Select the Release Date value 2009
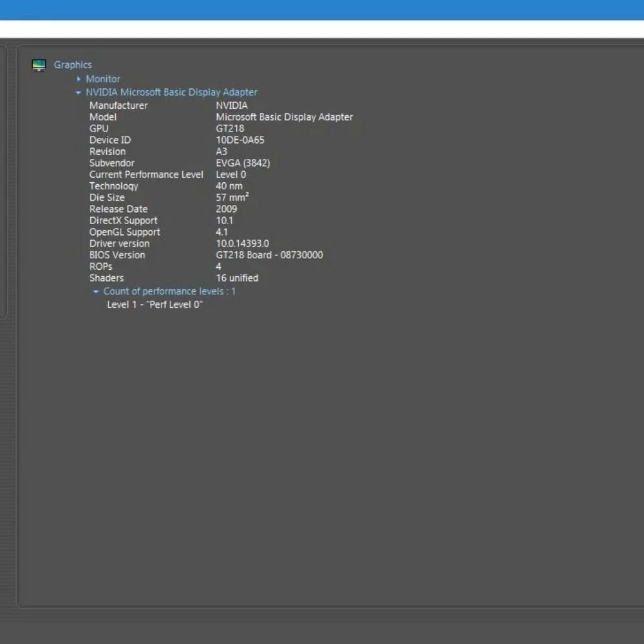Image resolution: width=644 pixels, height=644 pixels. (x=226, y=209)
